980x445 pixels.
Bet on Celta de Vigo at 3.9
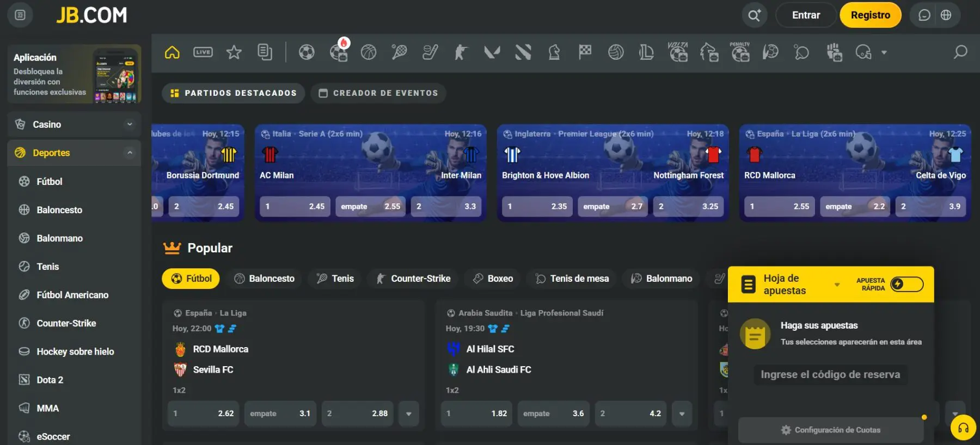tap(931, 207)
